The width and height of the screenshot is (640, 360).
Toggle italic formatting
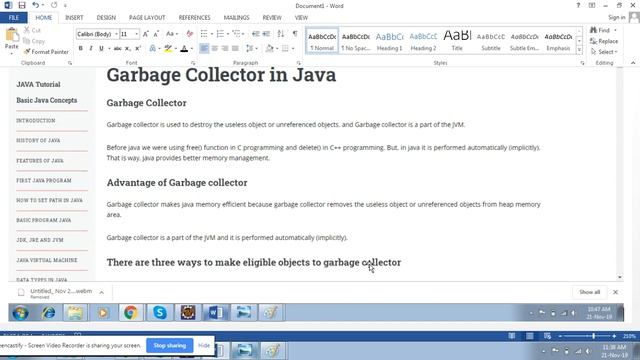[x=91, y=49]
